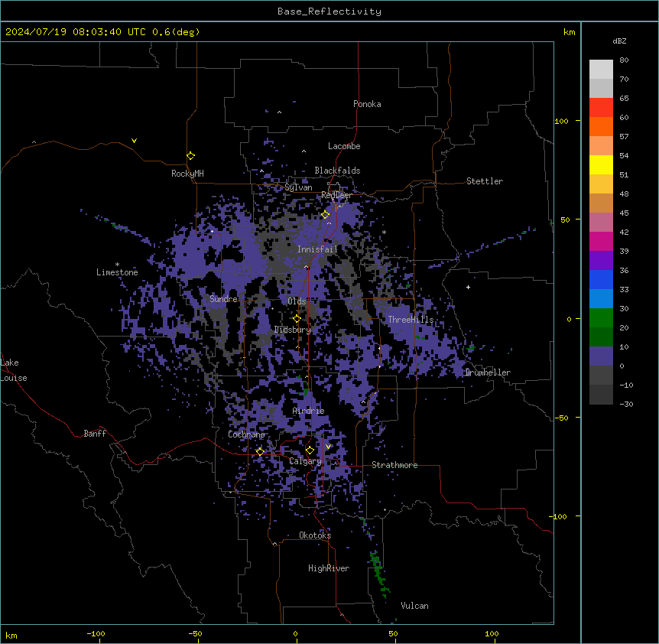Image resolution: width=659 pixels, height=644 pixels.
Task: Pick the light blue 30–33 dBZ legend swatch
Action: pyautogui.click(x=601, y=299)
